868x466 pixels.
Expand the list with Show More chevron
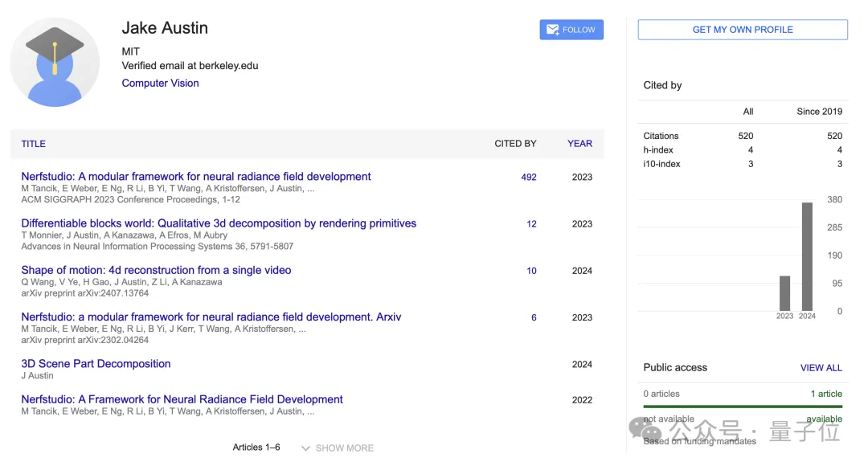coord(338,448)
